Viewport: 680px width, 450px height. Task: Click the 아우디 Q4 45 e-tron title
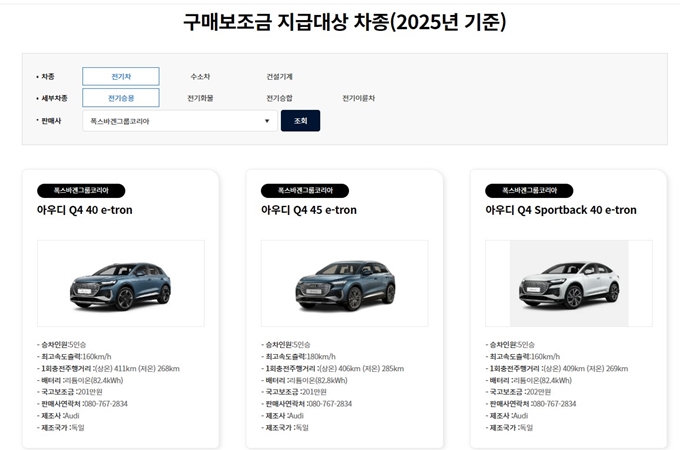309,210
